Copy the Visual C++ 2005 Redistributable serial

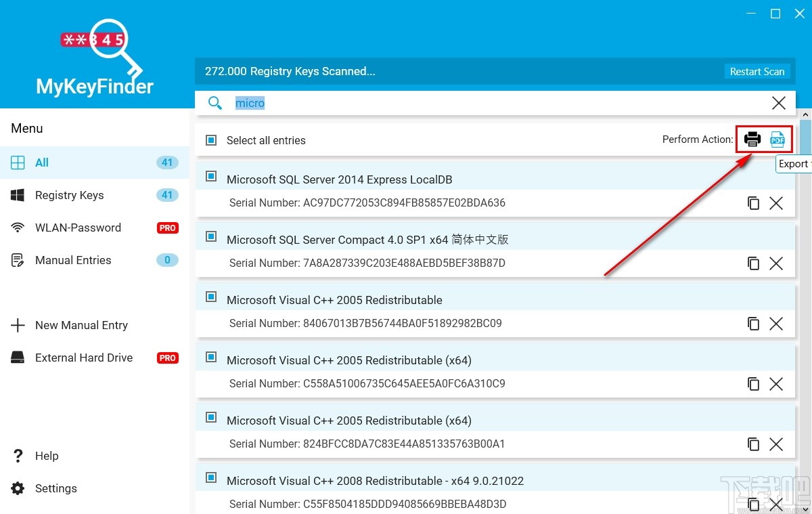pyautogui.click(x=754, y=324)
